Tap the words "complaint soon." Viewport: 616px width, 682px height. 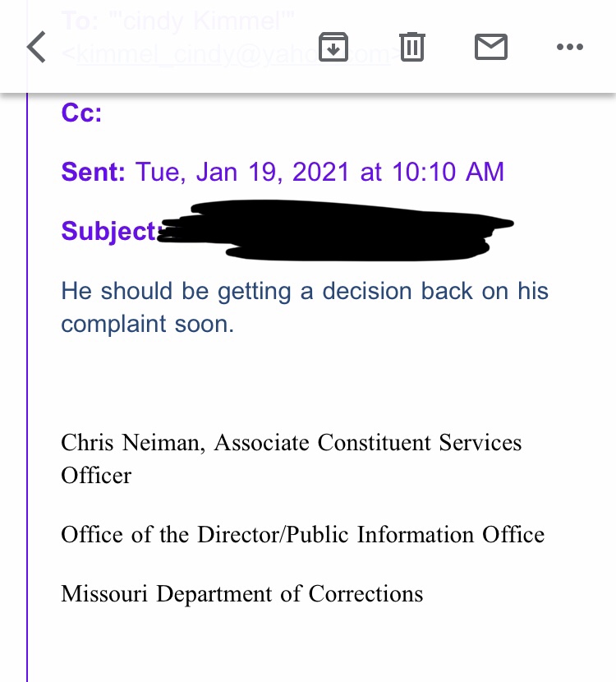148,324
